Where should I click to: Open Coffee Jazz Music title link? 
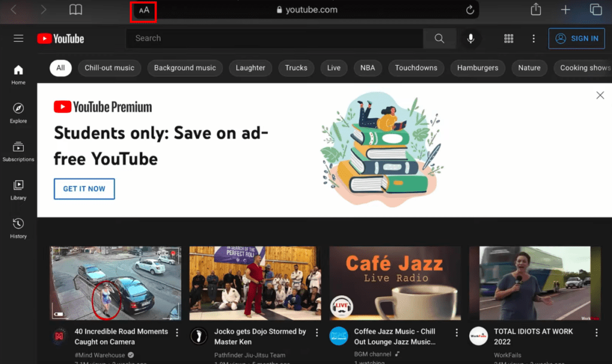coord(394,337)
